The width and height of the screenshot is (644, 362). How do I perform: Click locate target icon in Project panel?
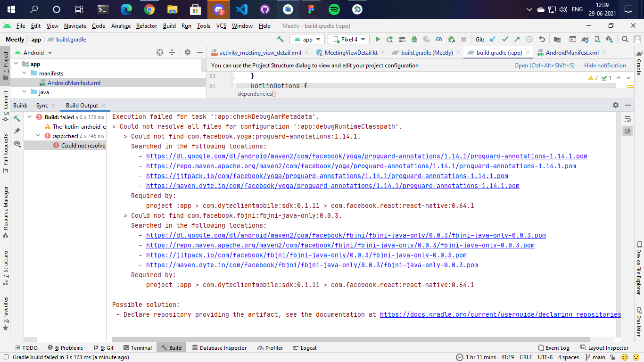[x=159, y=52]
